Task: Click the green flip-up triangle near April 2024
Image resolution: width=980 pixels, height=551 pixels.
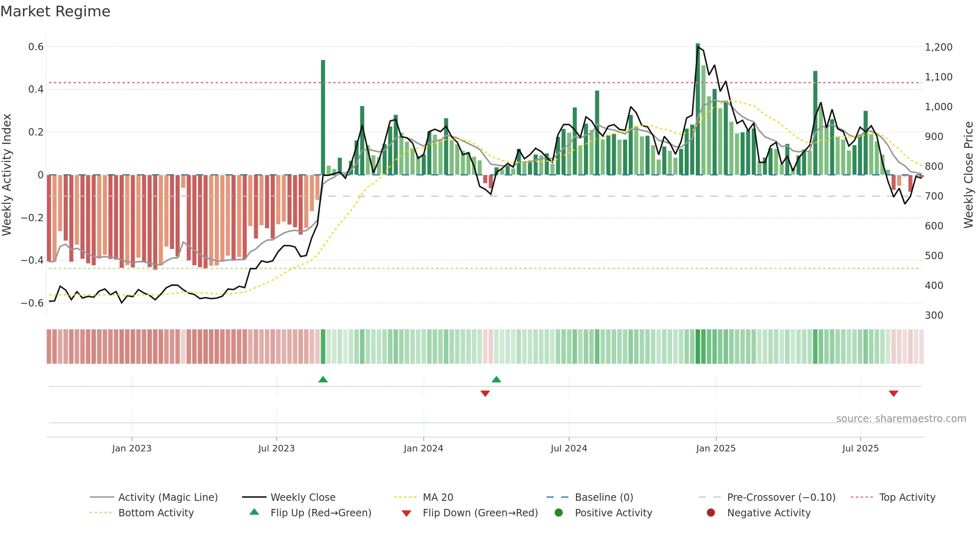Action: (497, 380)
